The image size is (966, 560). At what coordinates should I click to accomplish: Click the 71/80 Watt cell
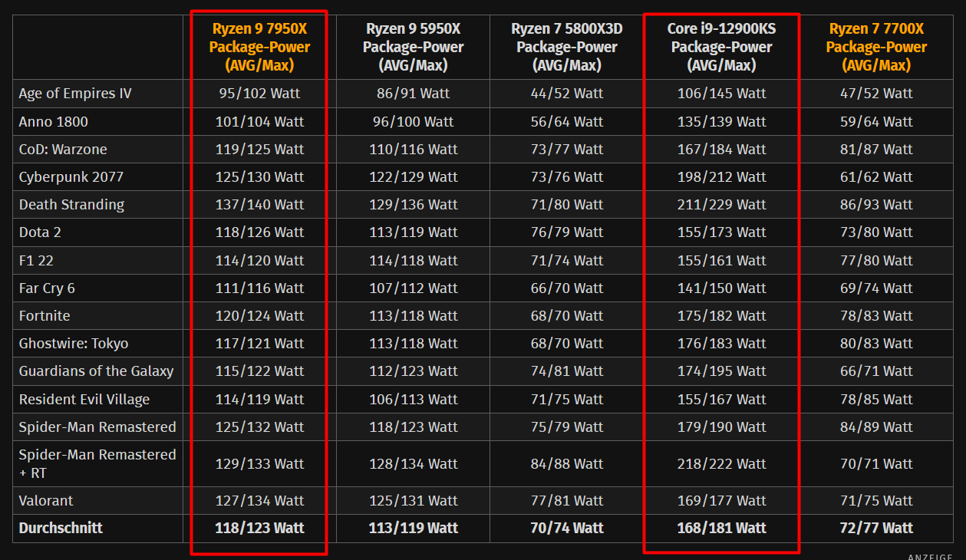(x=567, y=204)
